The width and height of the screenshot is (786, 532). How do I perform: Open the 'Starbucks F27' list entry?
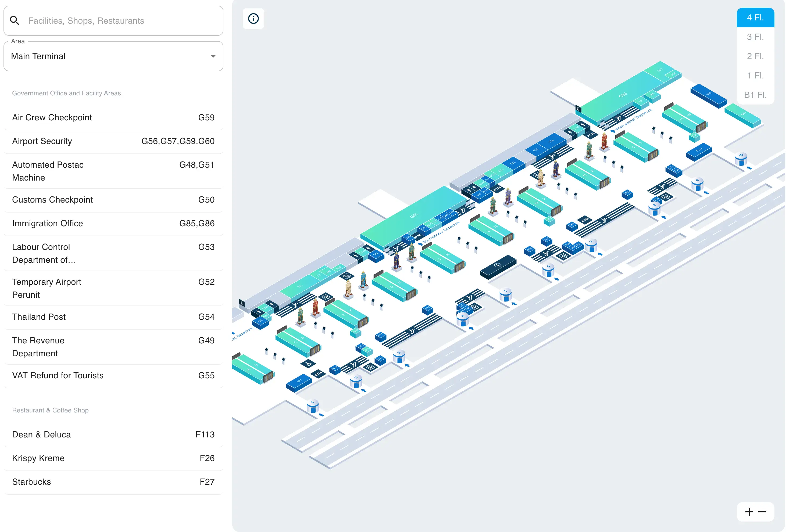click(113, 482)
